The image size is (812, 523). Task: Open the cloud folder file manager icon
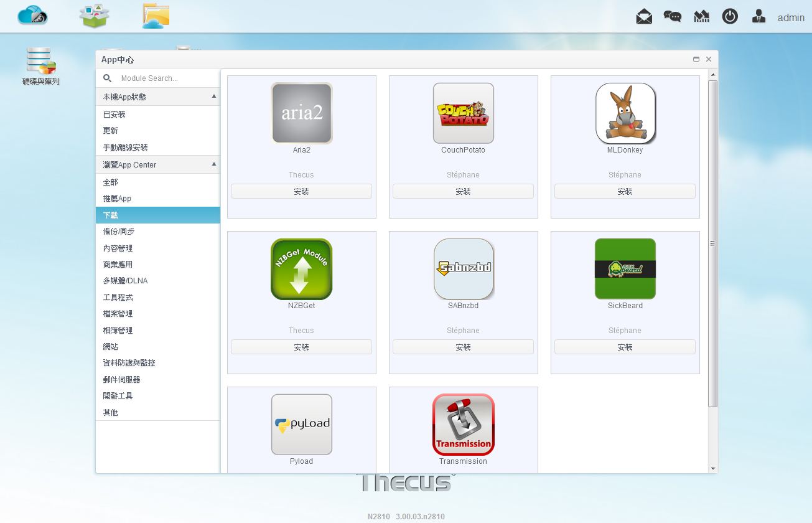point(156,16)
